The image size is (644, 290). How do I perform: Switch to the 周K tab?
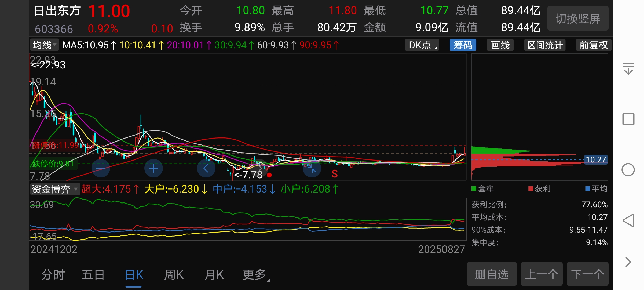click(x=174, y=275)
